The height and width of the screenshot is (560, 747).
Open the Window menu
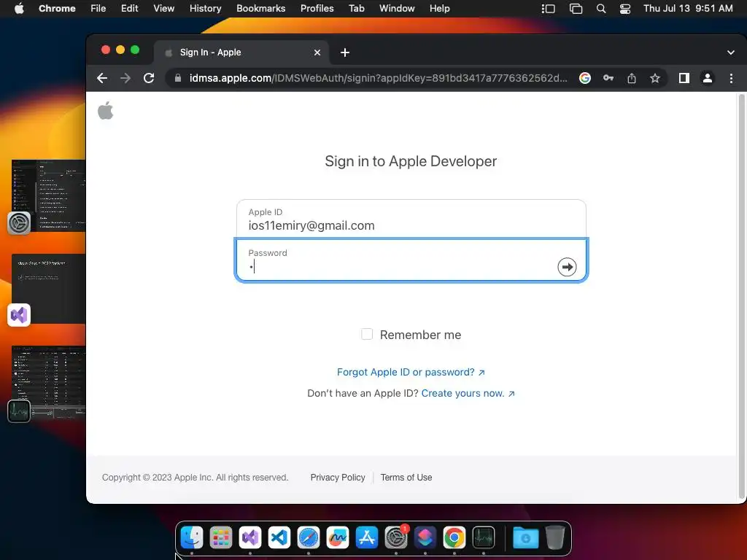397,9
